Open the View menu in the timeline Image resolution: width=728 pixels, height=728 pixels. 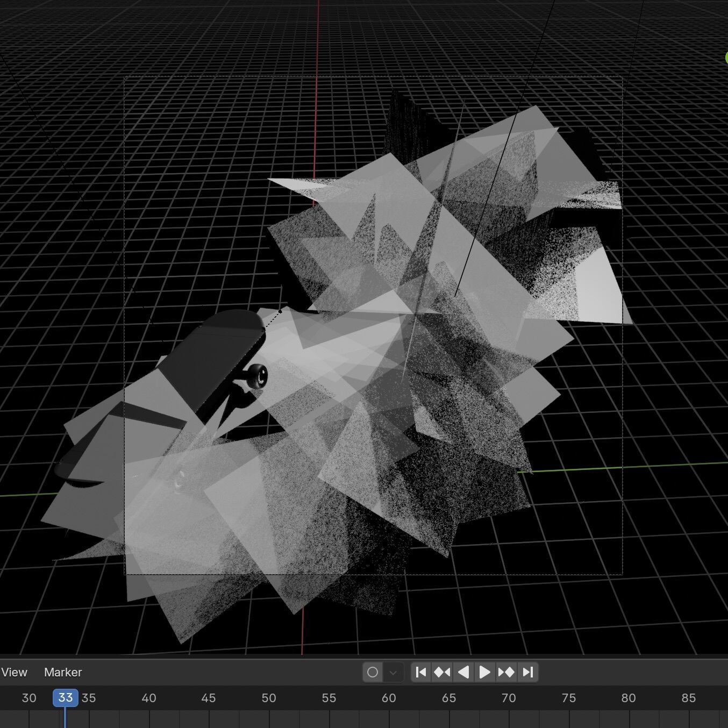(14, 672)
